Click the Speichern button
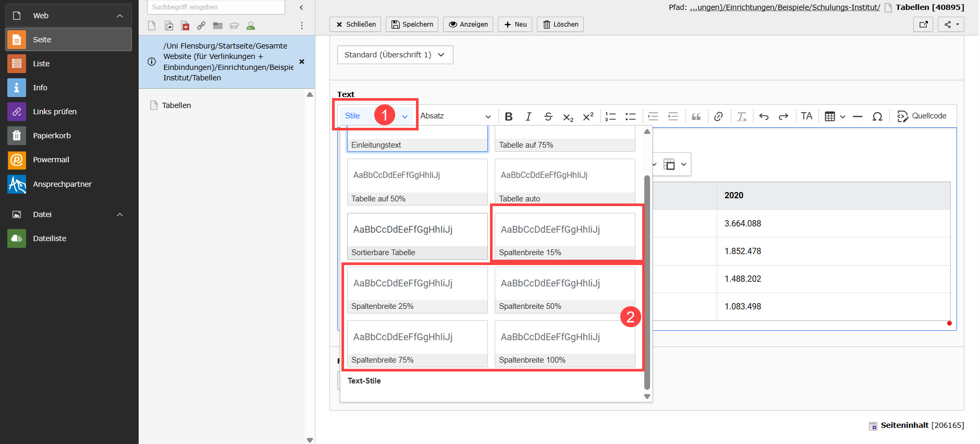Image resolution: width=980 pixels, height=444 pixels. [x=412, y=25]
